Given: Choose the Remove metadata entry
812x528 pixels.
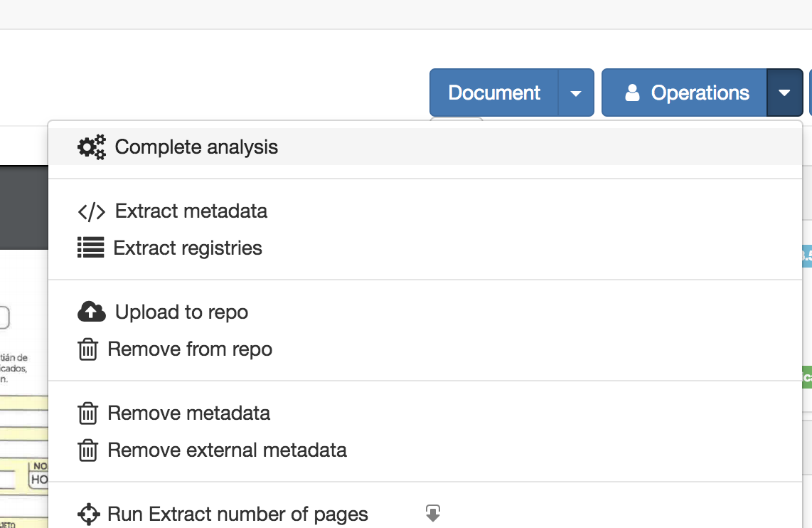Looking at the screenshot, I should coord(188,413).
